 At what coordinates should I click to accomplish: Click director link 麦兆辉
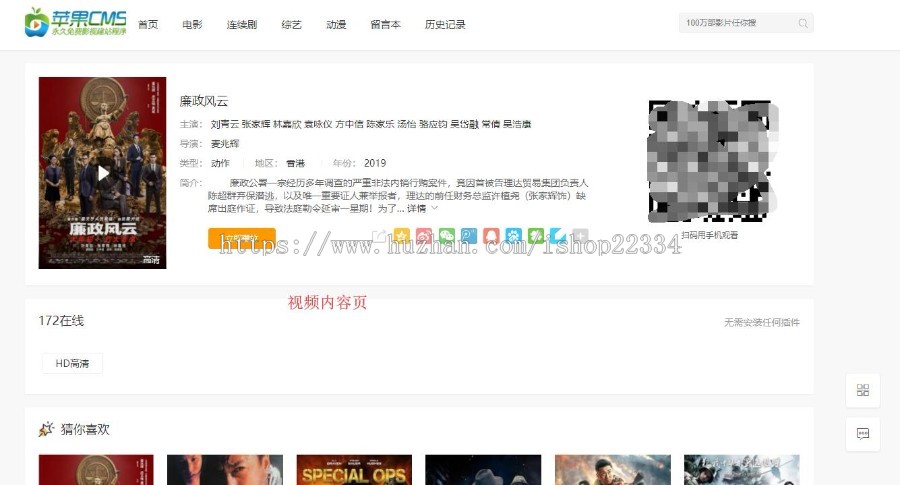(x=225, y=143)
